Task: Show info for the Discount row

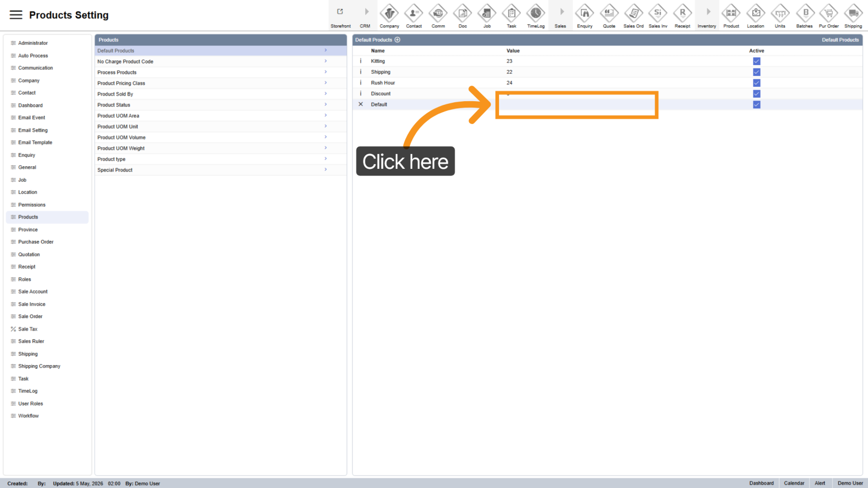Action: click(361, 93)
